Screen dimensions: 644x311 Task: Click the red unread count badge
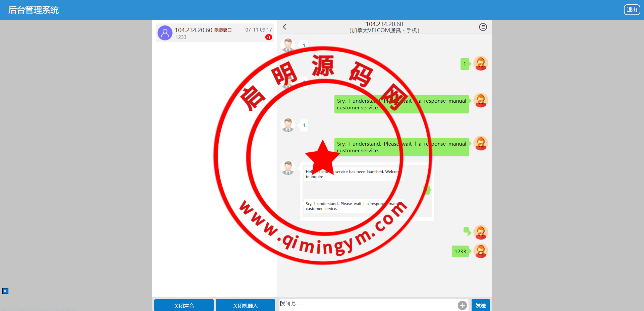[x=268, y=37]
